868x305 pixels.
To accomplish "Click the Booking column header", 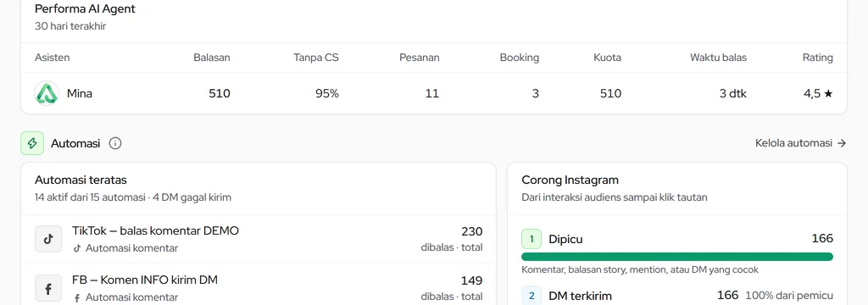I will point(520,58).
